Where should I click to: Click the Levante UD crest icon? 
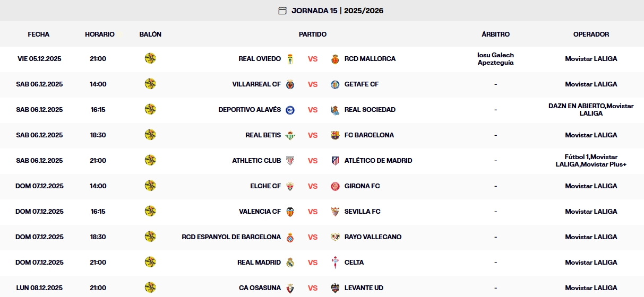(x=335, y=288)
